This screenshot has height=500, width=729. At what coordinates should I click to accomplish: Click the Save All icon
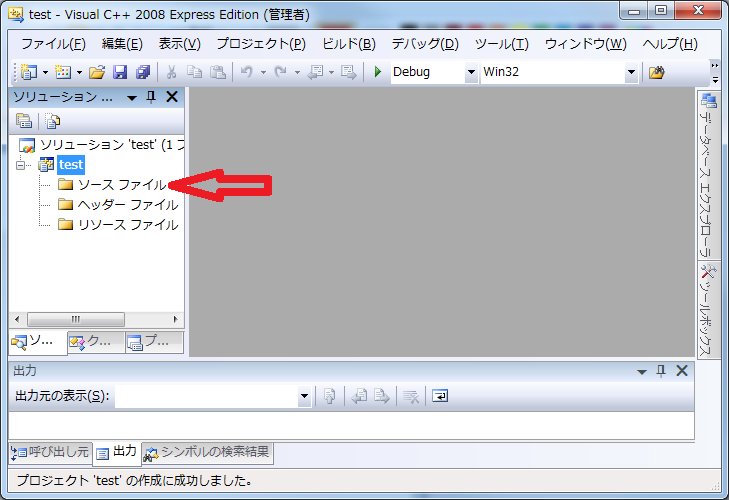pos(143,72)
